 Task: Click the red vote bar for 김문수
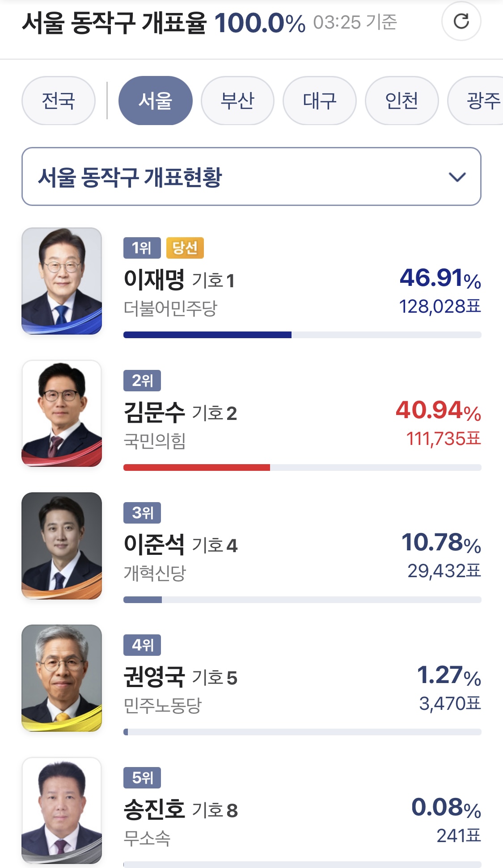[x=197, y=467]
